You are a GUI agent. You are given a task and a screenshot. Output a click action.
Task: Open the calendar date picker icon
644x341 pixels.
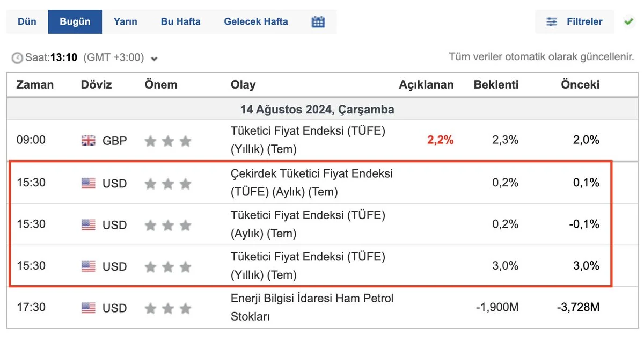(x=318, y=22)
